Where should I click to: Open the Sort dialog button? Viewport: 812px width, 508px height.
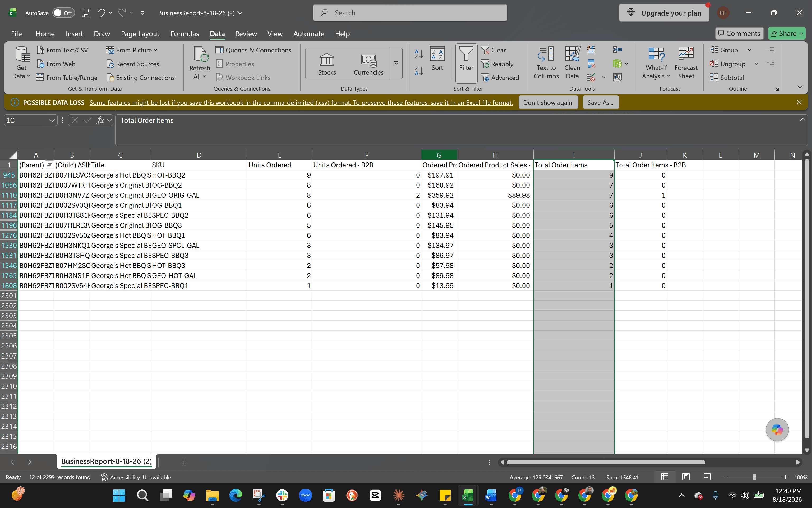click(437, 59)
